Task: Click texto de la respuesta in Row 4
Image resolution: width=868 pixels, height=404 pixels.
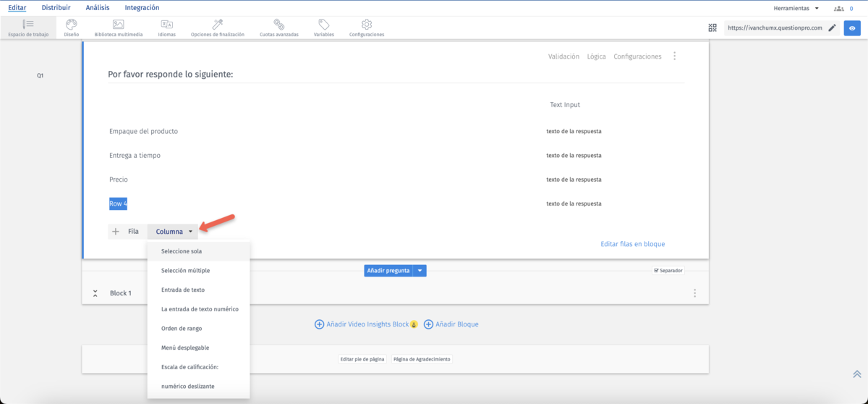Action: 574,203
